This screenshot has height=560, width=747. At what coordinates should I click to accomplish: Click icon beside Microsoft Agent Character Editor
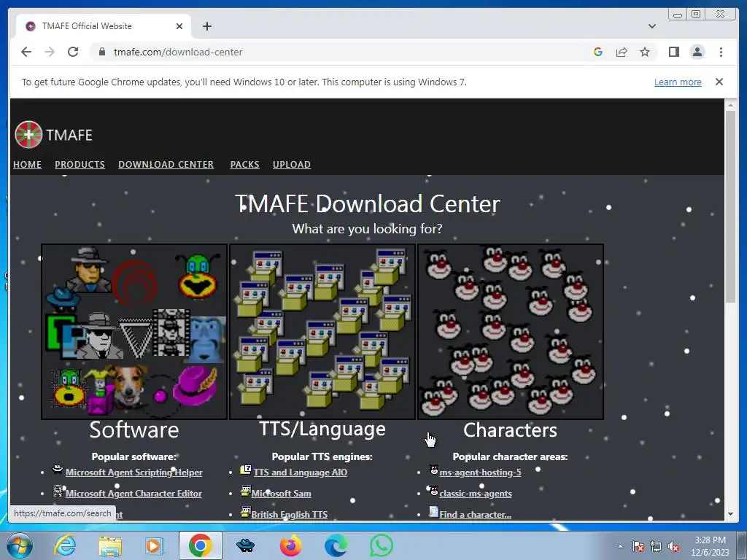pyautogui.click(x=58, y=491)
